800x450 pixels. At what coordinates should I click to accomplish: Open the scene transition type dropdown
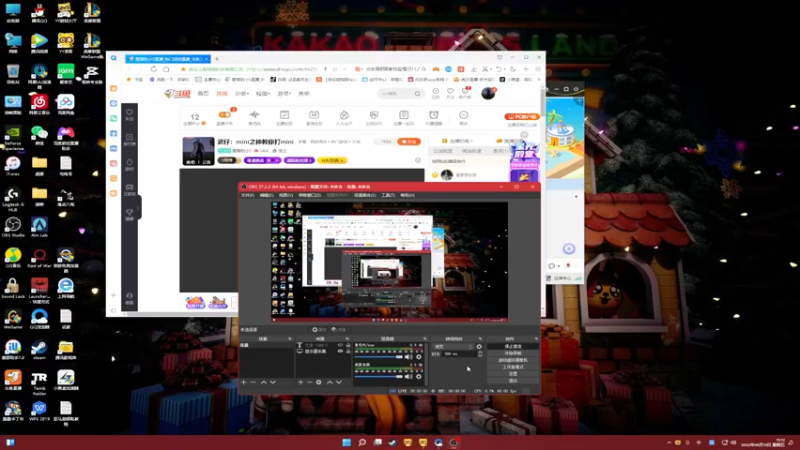(453, 346)
